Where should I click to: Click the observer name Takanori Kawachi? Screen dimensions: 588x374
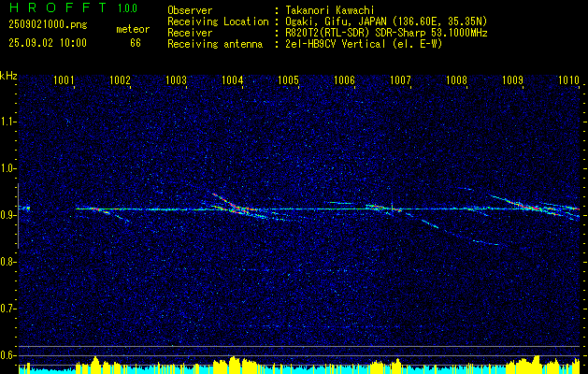point(330,10)
